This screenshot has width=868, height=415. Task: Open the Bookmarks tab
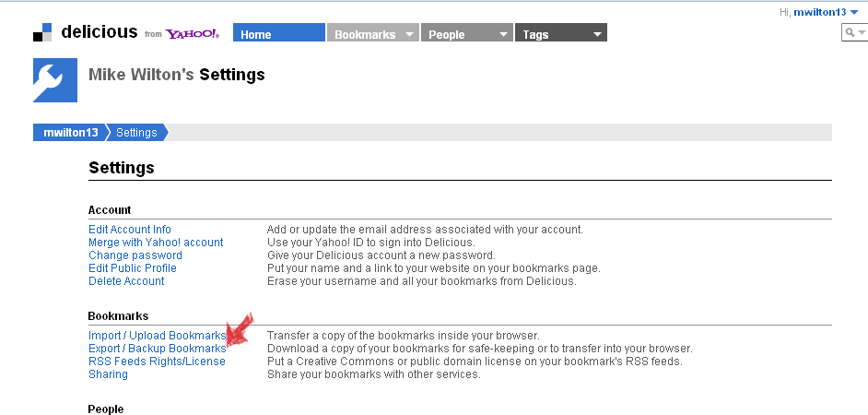[x=374, y=32]
